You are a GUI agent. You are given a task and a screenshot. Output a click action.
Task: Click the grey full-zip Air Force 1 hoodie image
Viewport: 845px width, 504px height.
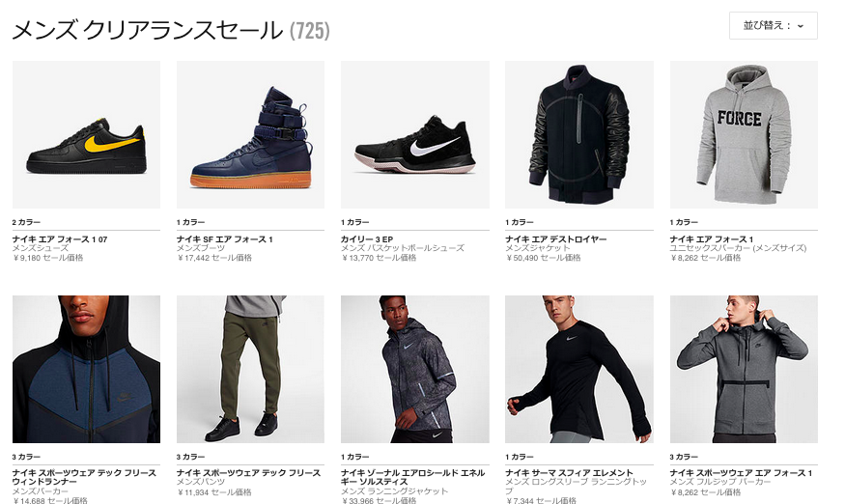click(x=744, y=369)
